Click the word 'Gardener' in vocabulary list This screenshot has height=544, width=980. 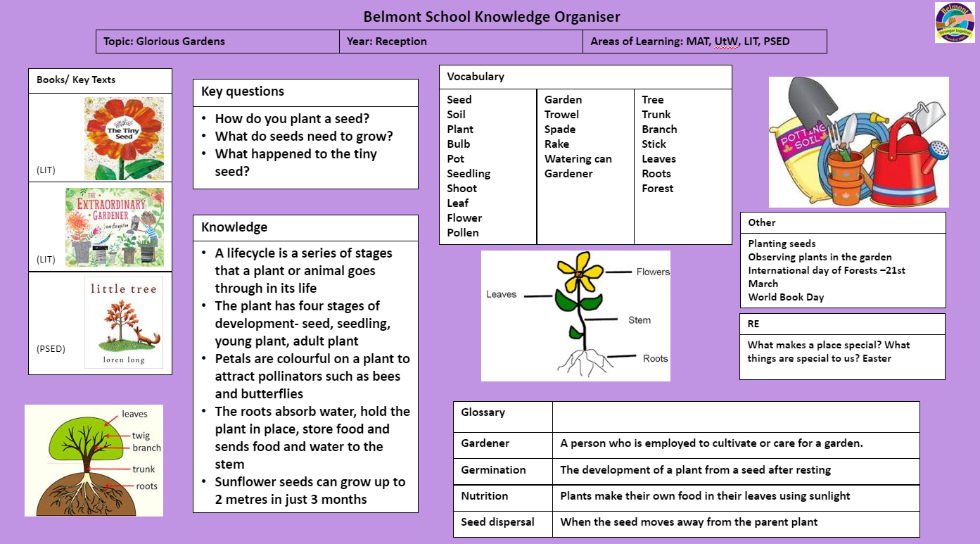click(568, 174)
